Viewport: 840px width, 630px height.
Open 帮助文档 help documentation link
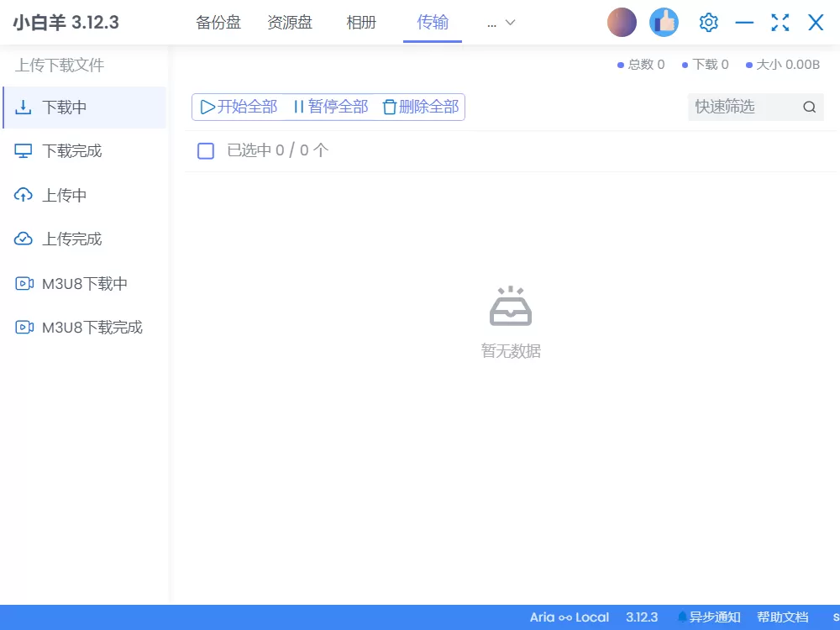point(782,617)
